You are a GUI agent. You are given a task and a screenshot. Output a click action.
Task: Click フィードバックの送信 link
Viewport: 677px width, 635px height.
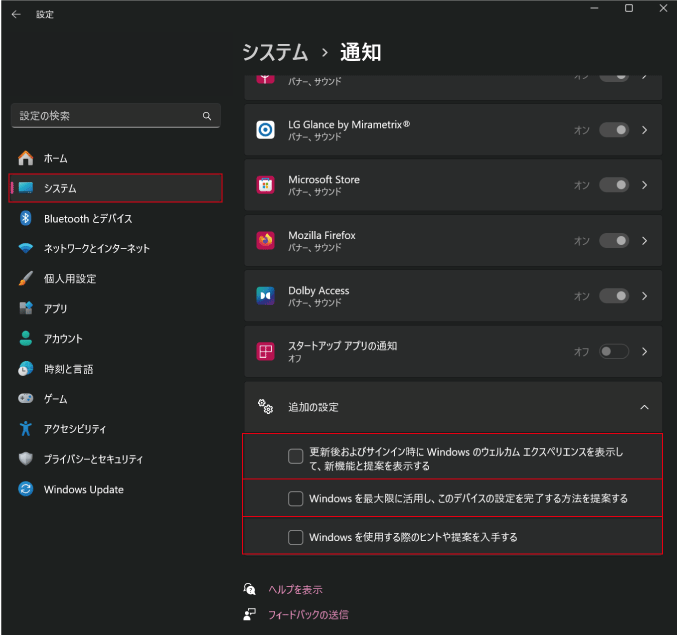pos(308,615)
